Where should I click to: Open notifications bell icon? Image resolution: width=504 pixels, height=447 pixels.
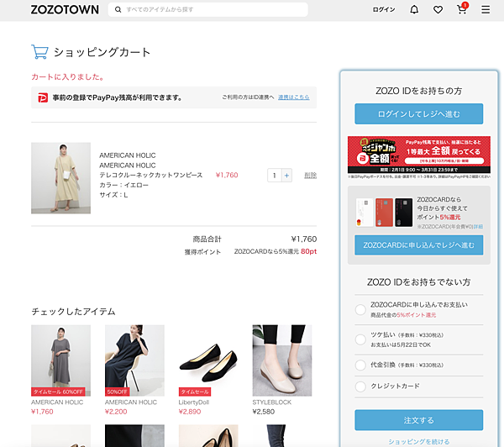tap(414, 9)
